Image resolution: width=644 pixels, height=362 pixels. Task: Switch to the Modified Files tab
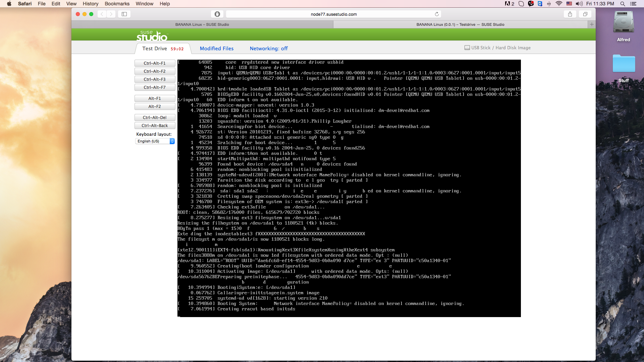(216, 49)
